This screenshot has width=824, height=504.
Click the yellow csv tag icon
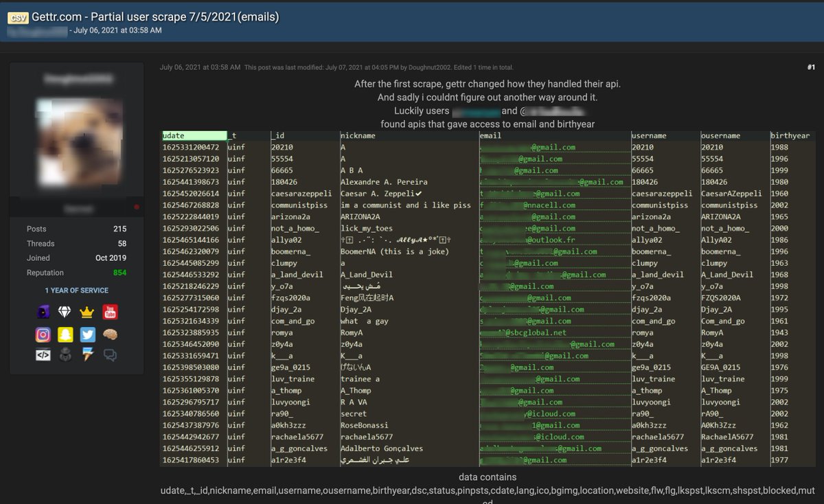pyautogui.click(x=18, y=17)
